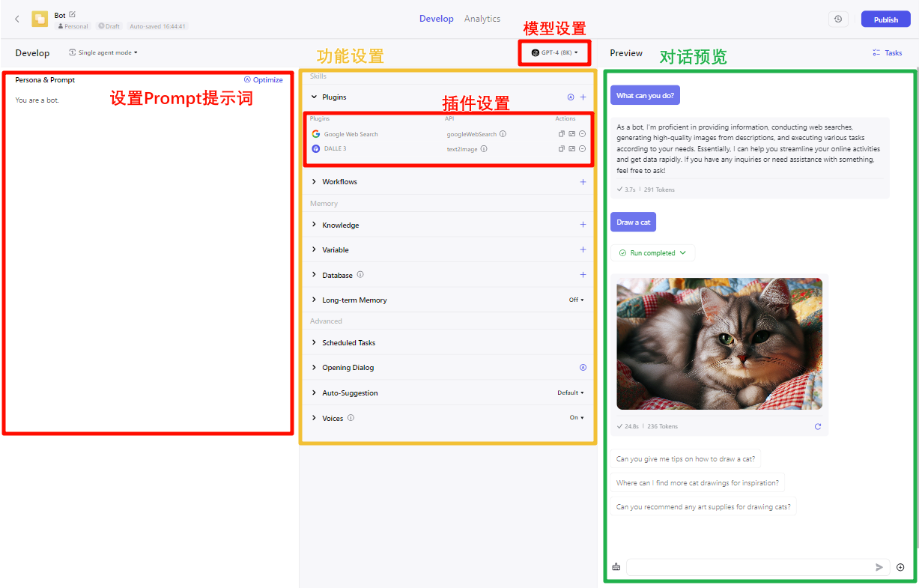Copy the Google Web Search plugin
The image size is (919, 588).
point(562,134)
